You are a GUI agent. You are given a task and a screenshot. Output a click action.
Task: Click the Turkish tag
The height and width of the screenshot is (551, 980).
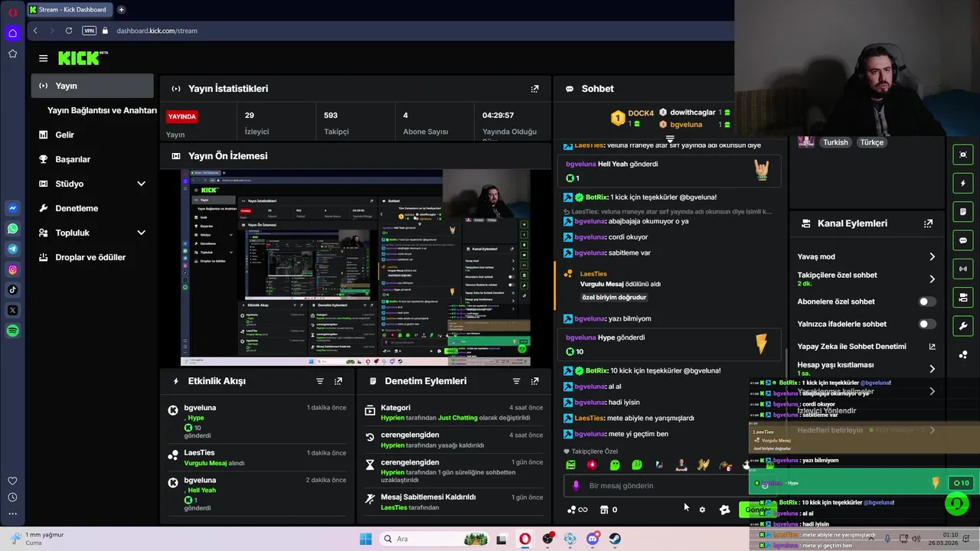[x=835, y=142]
